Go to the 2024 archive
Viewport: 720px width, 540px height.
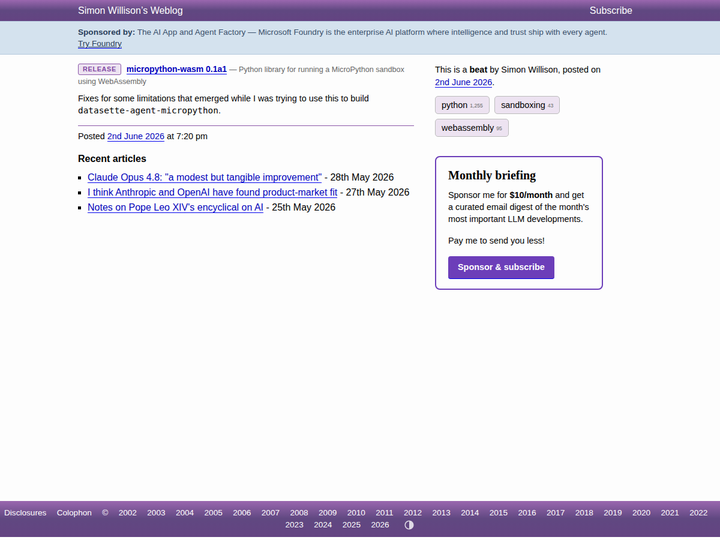[323, 525]
